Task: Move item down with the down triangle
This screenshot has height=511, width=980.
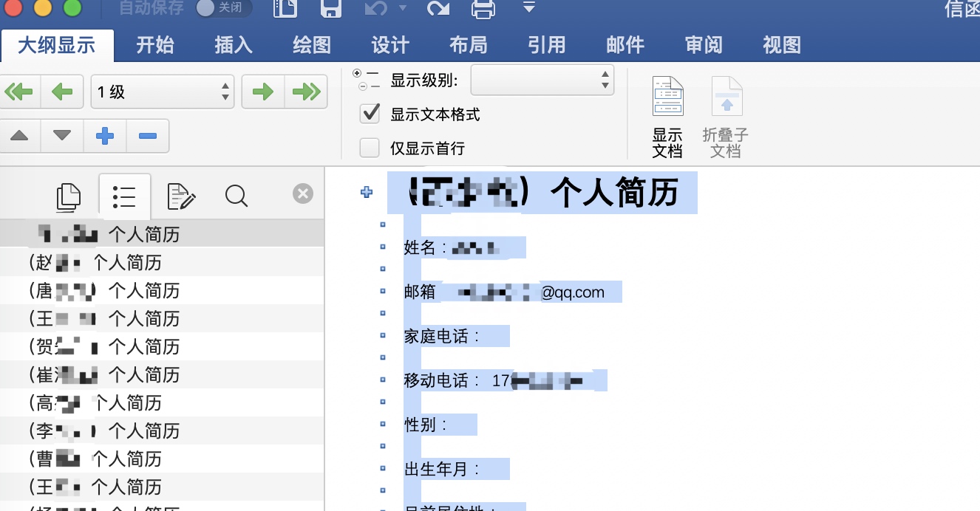Action: coord(62,136)
